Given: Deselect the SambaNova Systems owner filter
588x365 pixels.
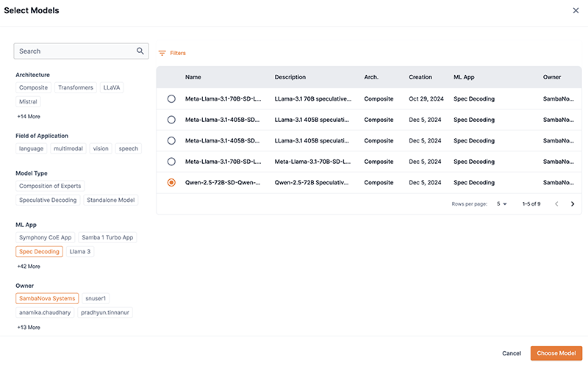Looking at the screenshot, I should click(x=47, y=298).
